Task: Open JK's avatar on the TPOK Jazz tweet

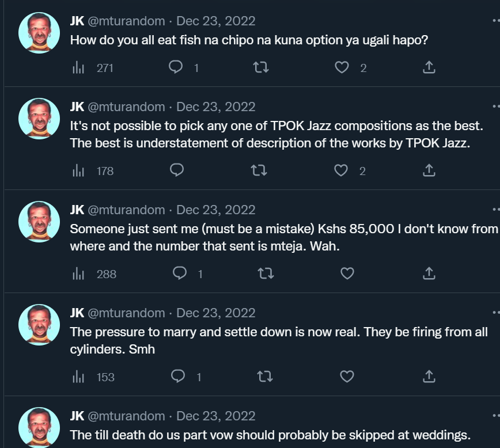Action: point(39,119)
